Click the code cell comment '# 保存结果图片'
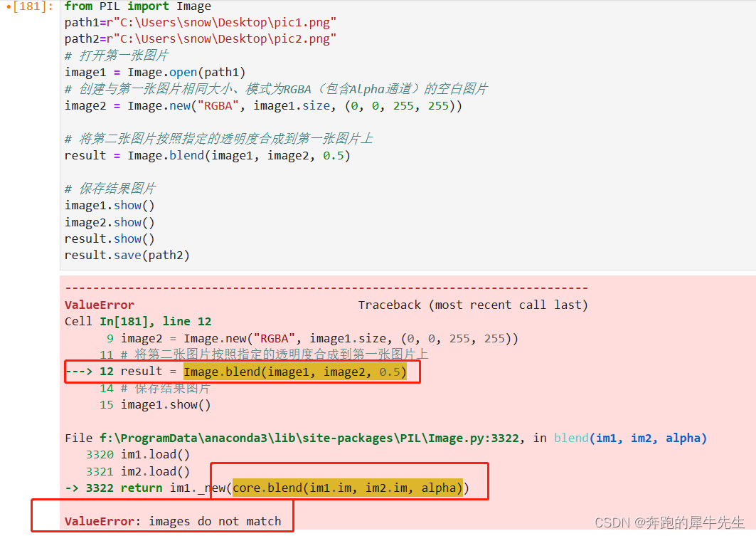756x536 pixels. tap(110, 189)
